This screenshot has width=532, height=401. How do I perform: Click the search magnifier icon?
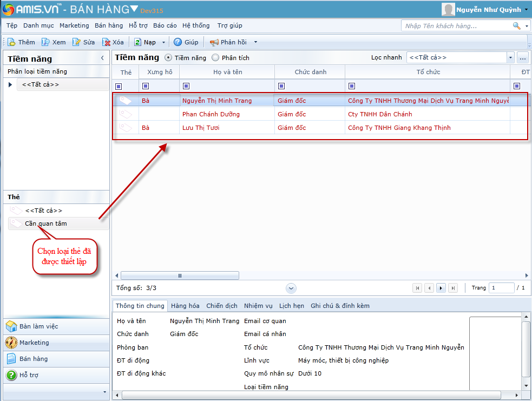click(x=516, y=25)
